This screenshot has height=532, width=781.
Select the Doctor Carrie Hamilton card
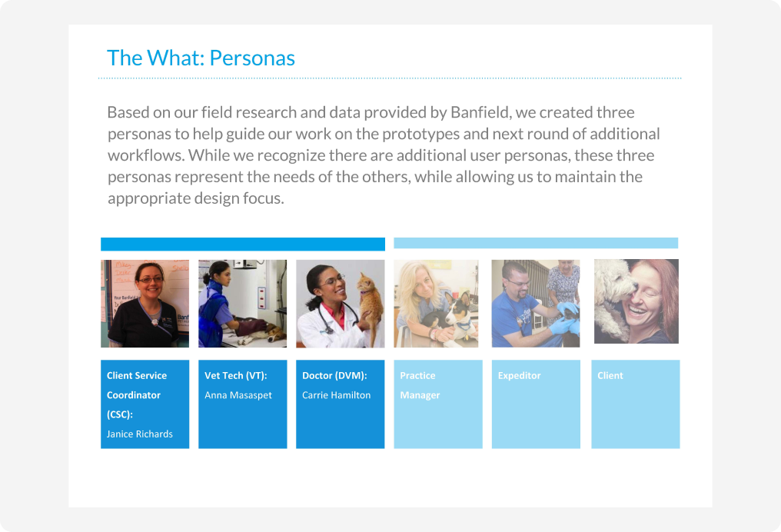pyautogui.click(x=341, y=404)
